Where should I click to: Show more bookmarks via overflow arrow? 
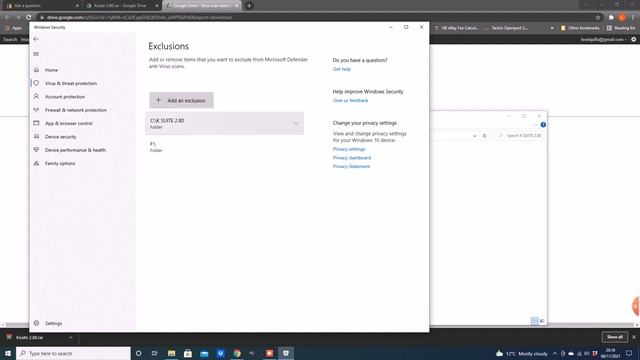point(552,28)
